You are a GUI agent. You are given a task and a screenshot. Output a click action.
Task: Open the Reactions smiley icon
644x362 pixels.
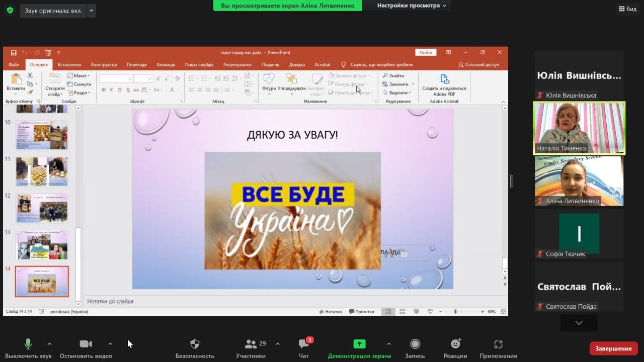click(x=455, y=344)
